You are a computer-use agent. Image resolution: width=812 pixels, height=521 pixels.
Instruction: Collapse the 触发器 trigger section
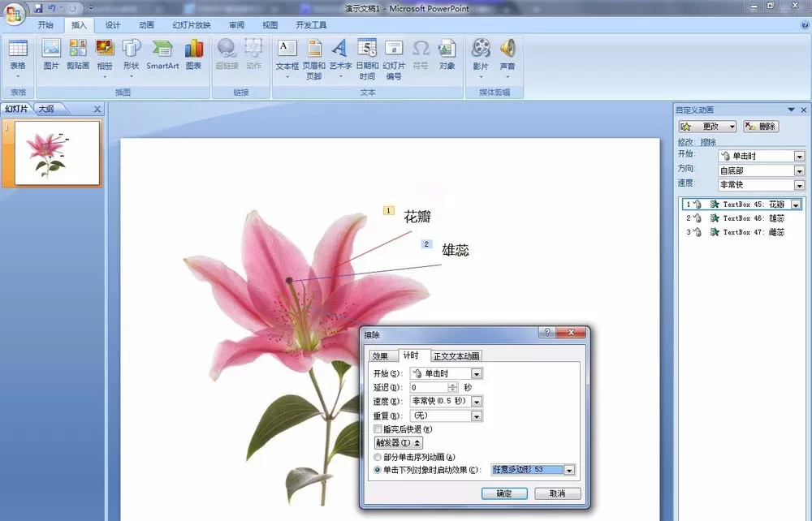(398, 443)
